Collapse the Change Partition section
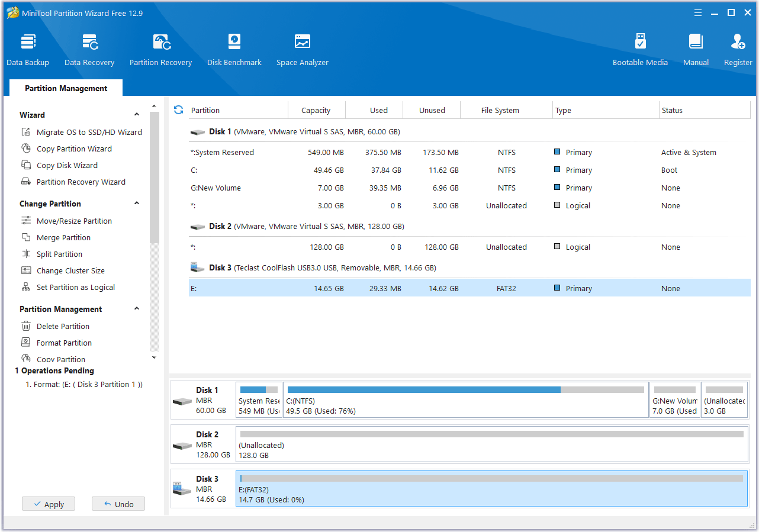This screenshot has width=759, height=532. point(137,204)
